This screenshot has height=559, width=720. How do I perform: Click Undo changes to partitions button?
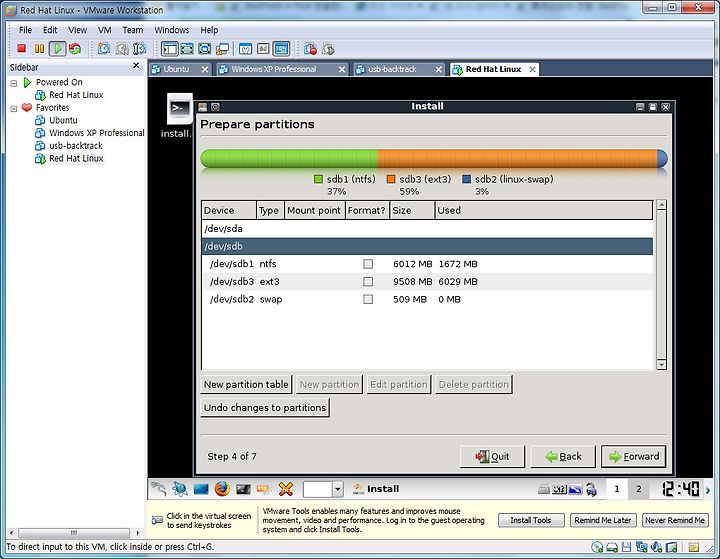click(265, 408)
